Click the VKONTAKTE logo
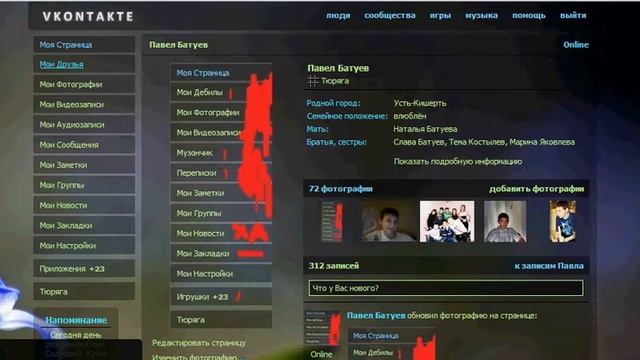Image resolution: width=640 pixels, height=360 pixels. pos(88,16)
